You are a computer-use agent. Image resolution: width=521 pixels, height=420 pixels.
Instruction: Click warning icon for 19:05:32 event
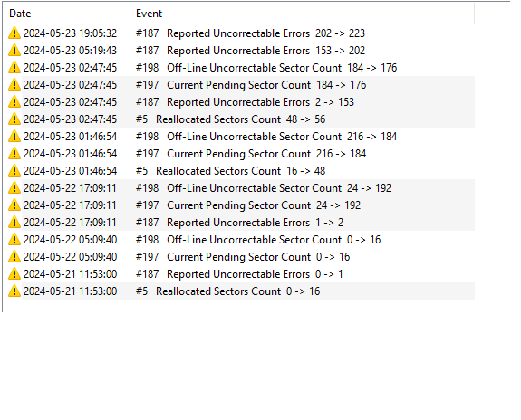click(x=14, y=33)
